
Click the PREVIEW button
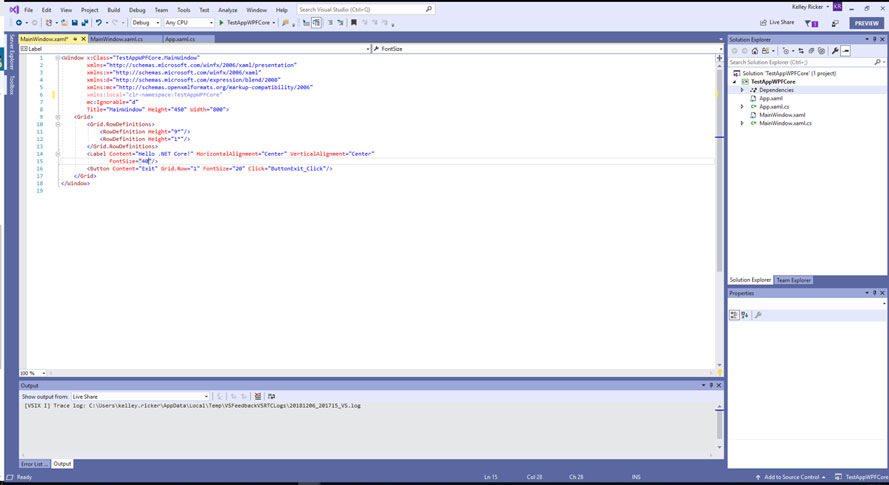pyautogui.click(x=866, y=23)
